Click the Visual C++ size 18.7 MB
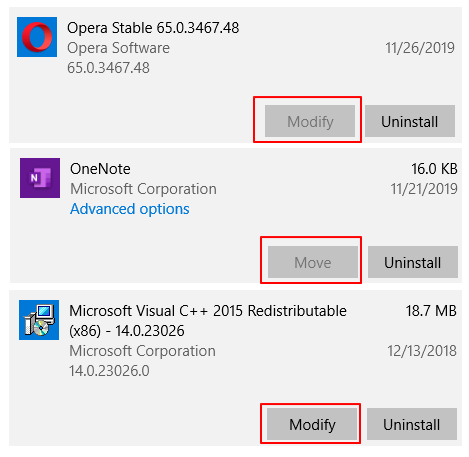 click(431, 311)
